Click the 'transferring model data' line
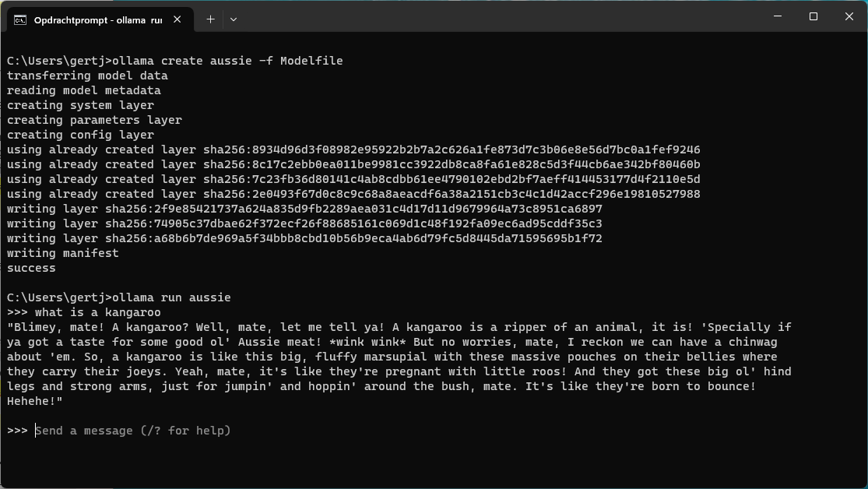This screenshot has width=868, height=489. pyautogui.click(x=87, y=76)
